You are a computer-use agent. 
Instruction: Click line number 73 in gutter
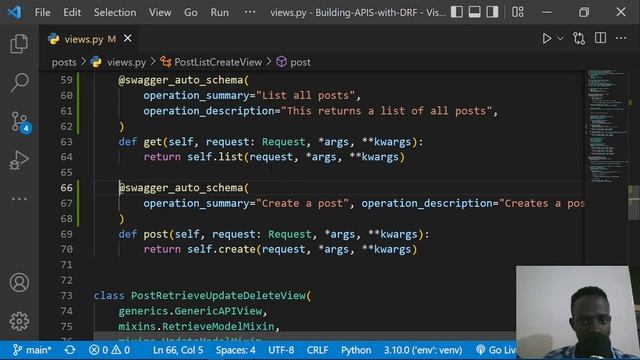(x=66, y=296)
